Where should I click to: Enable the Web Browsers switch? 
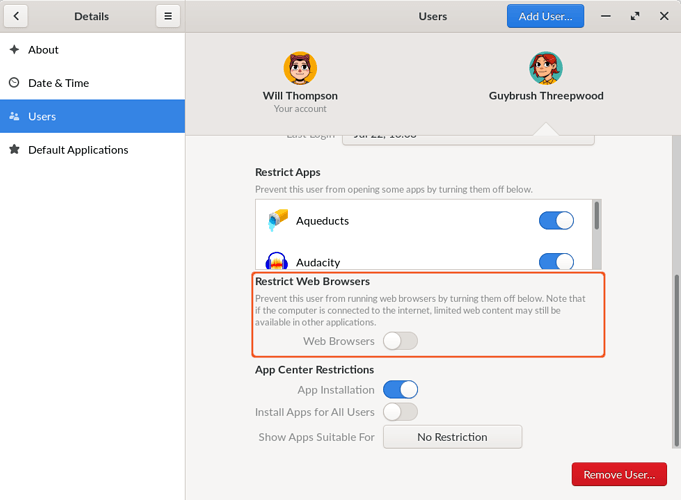(x=400, y=341)
